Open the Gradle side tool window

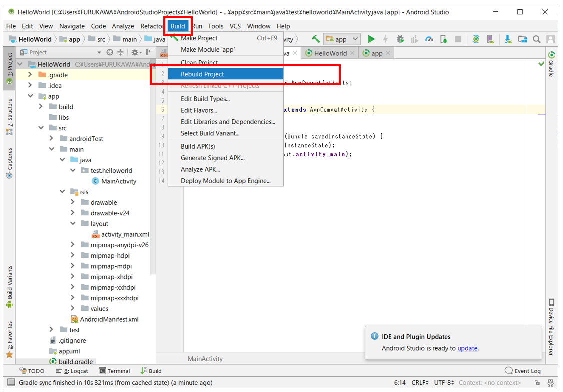coord(551,64)
